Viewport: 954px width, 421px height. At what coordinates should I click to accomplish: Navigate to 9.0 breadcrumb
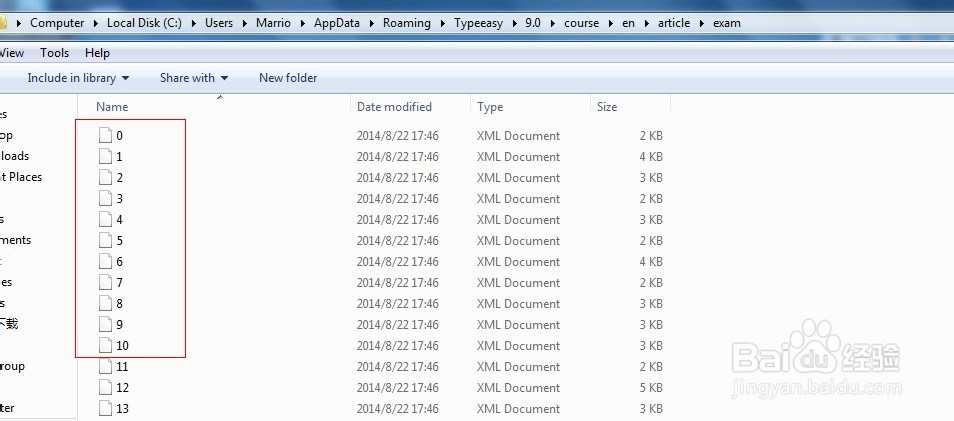532,23
